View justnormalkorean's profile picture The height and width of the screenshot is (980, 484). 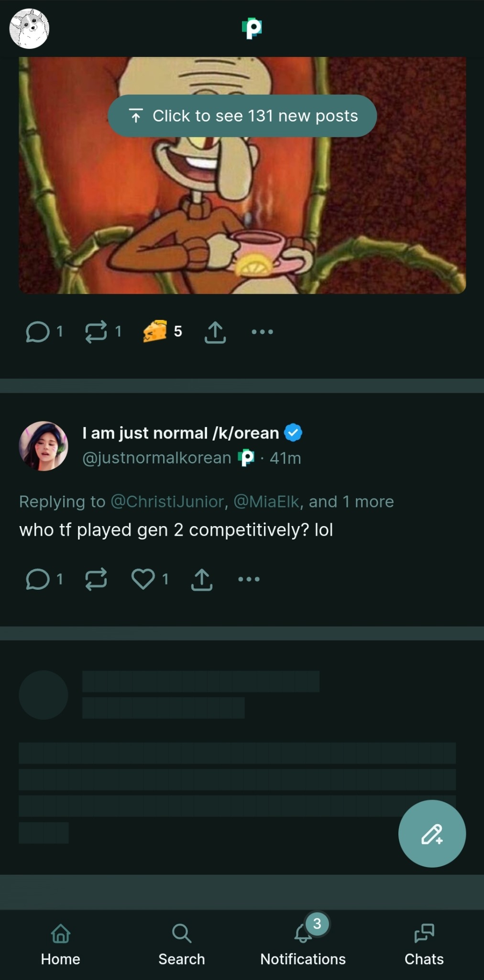[x=44, y=446]
